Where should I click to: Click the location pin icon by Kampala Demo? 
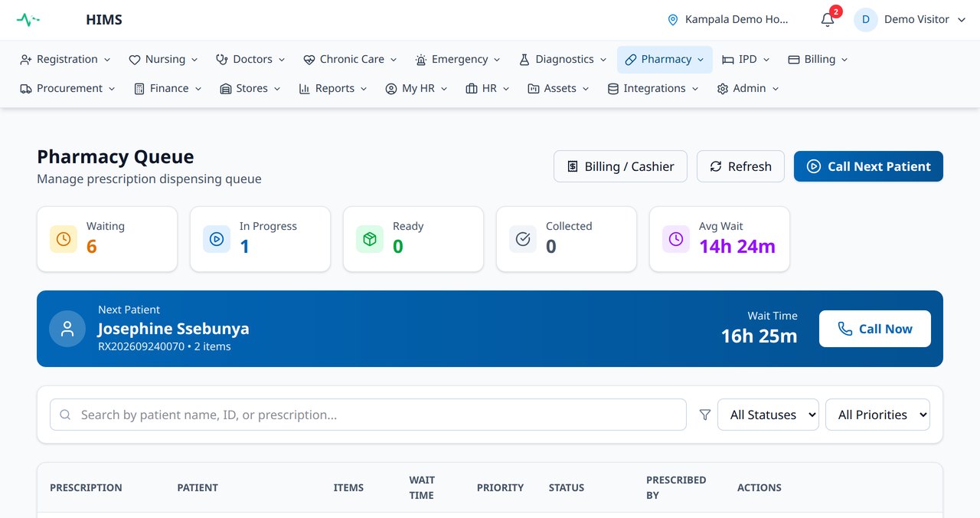pos(673,20)
